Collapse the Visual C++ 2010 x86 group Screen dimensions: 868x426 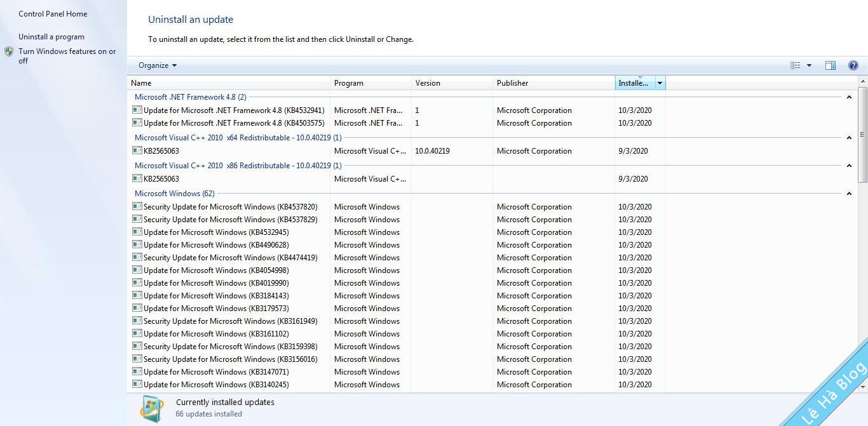click(849, 166)
